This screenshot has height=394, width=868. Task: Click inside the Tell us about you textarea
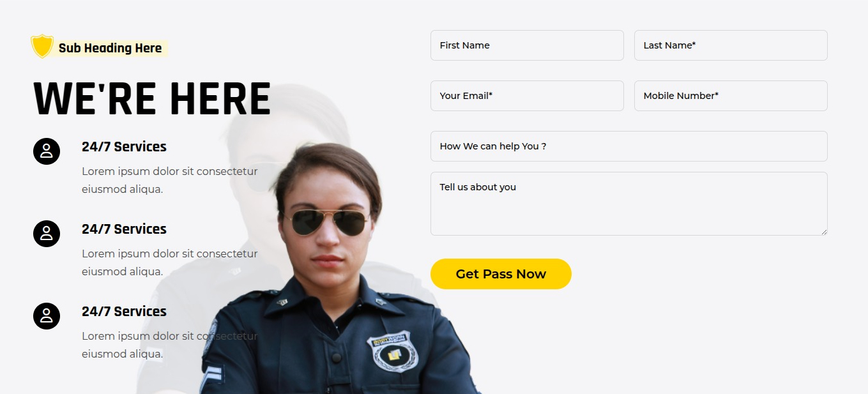pyautogui.click(x=629, y=204)
